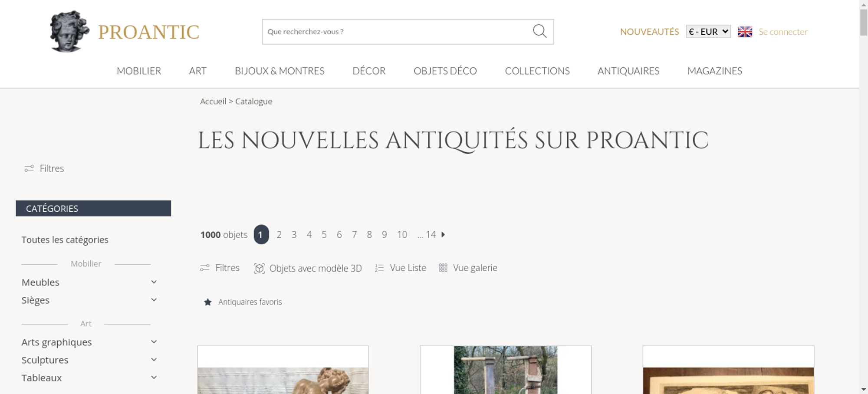Click the Antiquaires favoris star icon
Screen dimensions: 868x394
tap(208, 302)
